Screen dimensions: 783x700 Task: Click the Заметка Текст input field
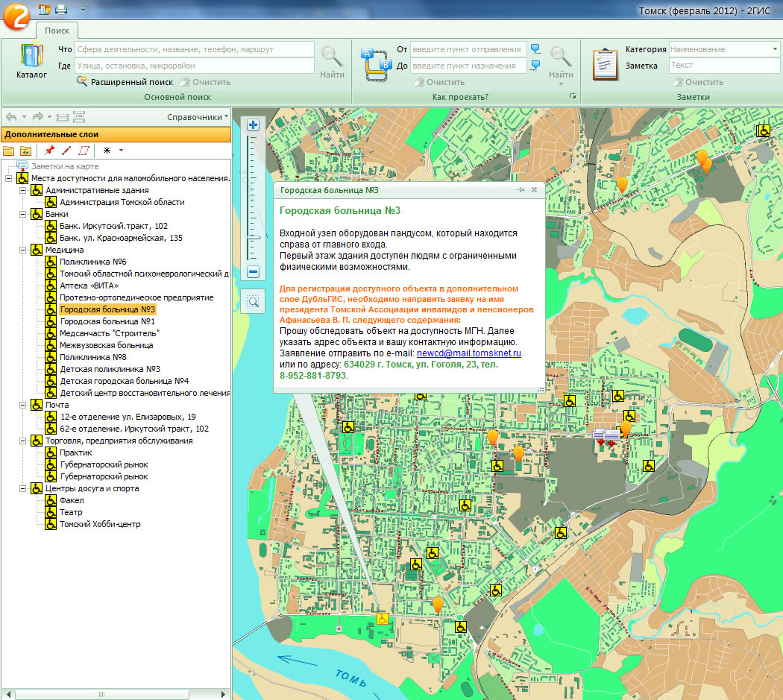(x=724, y=65)
